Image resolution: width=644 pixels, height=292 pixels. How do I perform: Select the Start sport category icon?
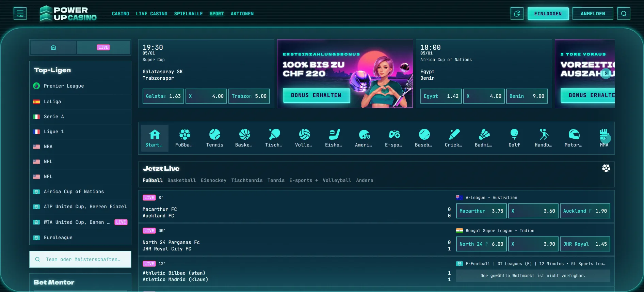155,138
